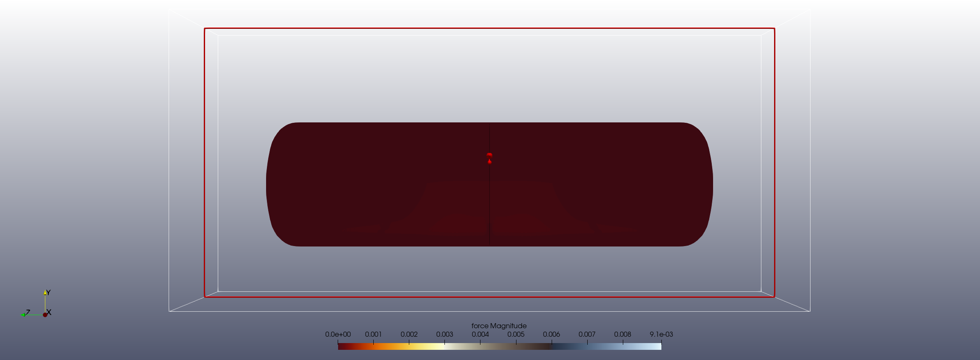Click the Y label on the orientation axes
Image resolution: width=980 pixels, height=360 pixels.
[x=48, y=293]
